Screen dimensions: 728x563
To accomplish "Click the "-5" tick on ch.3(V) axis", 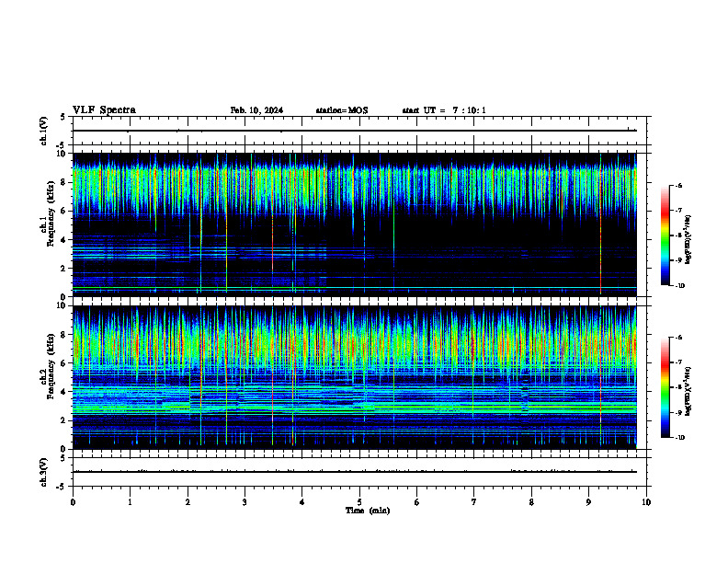I will (62, 487).
